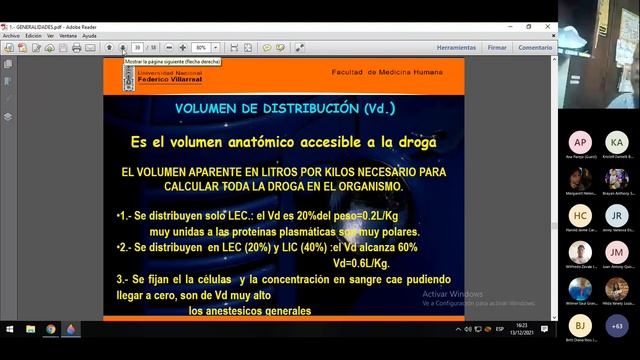Viewport: 640px width, 360px height.
Task: Click the 80% zoom value field
Action: (201, 48)
